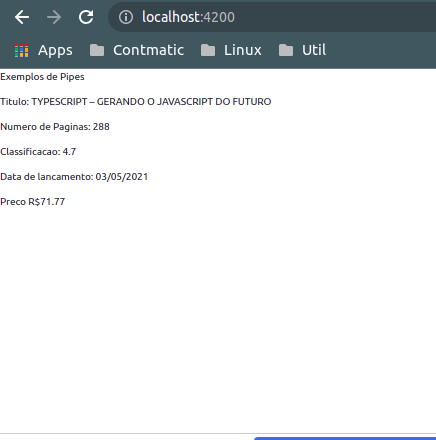The height and width of the screenshot is (440, 436).
Task: Open the Apps shortcut label
Action: [55, 51]
